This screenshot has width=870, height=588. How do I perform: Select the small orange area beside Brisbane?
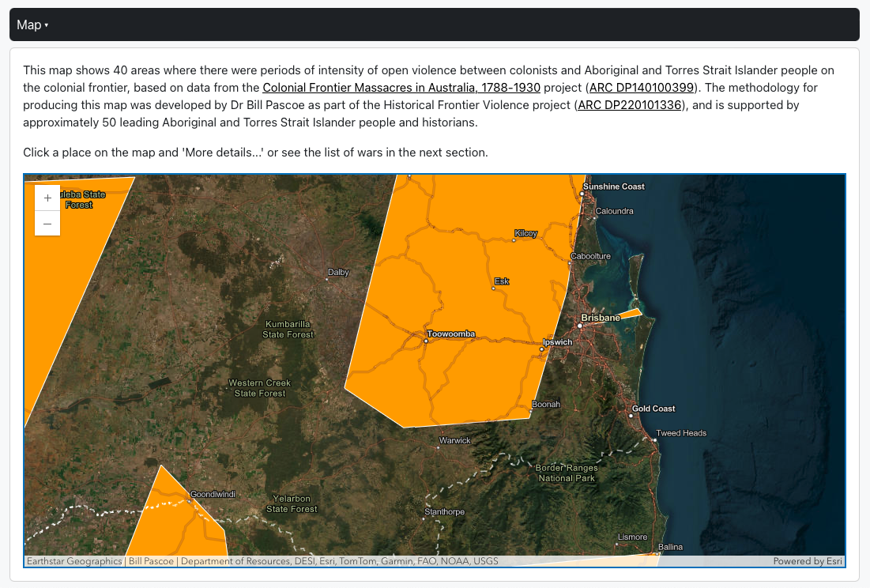(632, 314)
